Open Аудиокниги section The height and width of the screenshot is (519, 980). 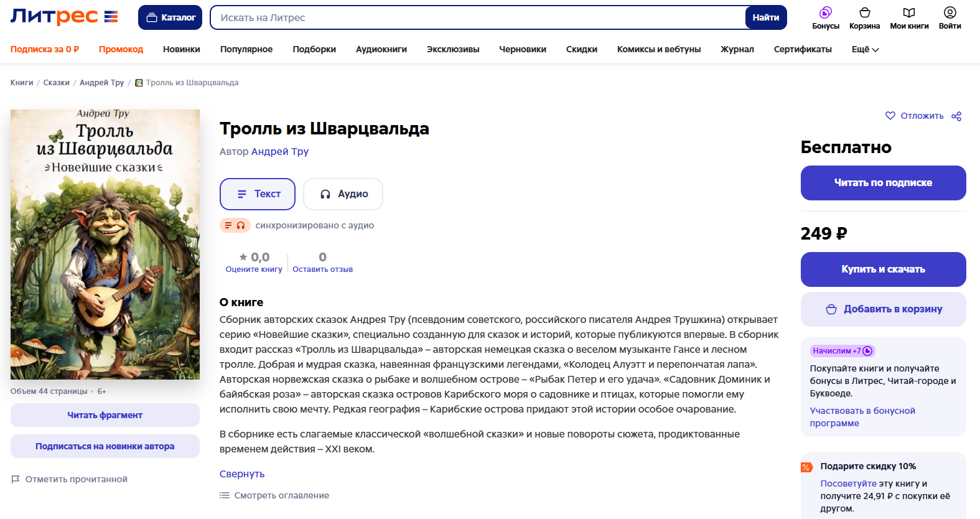[381, 49]
